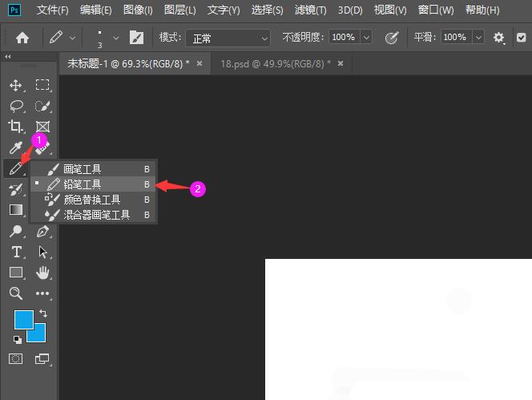
Task: Select the Gradient tool
Action: coord(16,210)
